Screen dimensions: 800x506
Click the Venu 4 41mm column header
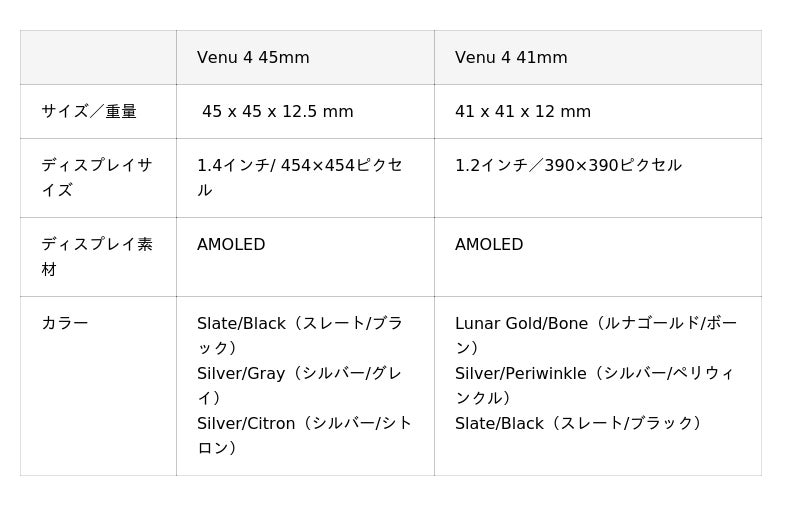511,58
